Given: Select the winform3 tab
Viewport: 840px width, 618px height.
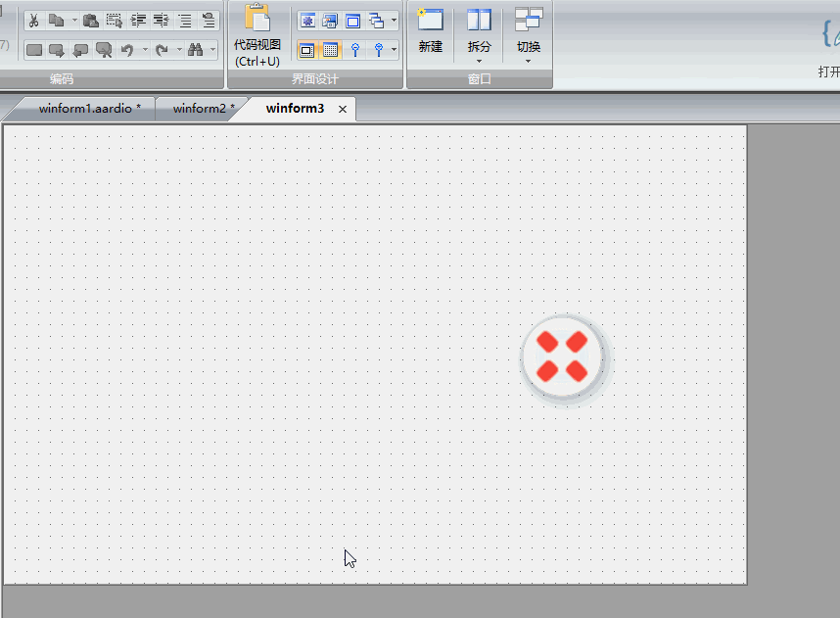Looking at the screenshot, I should tap(295, 109).
